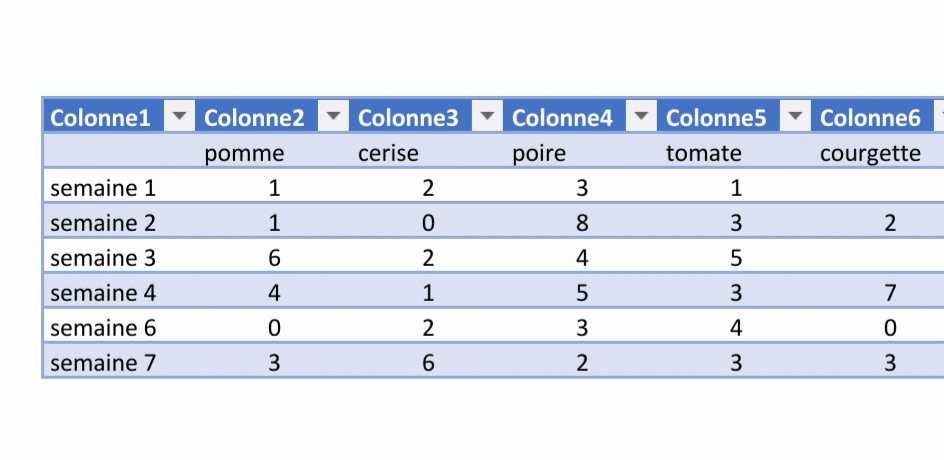Expand the Colonne3 filter arrow
The height and width of the screenshot is (460, 944).
point(487,117)
